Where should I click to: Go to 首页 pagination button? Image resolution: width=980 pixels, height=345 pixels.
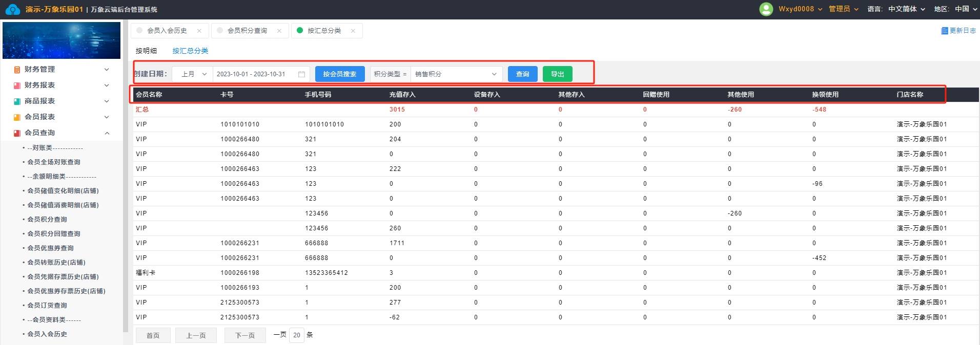(x=153, y=335)
